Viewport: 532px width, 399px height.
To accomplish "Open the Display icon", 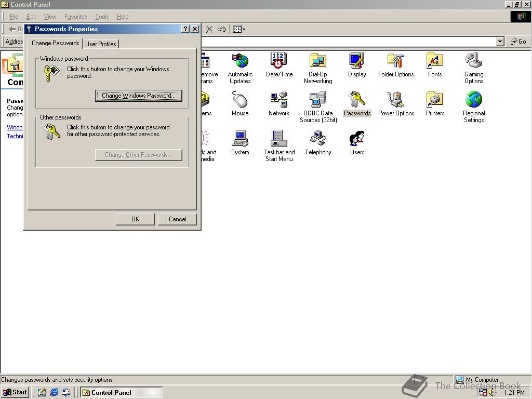I will pos(357,65).
